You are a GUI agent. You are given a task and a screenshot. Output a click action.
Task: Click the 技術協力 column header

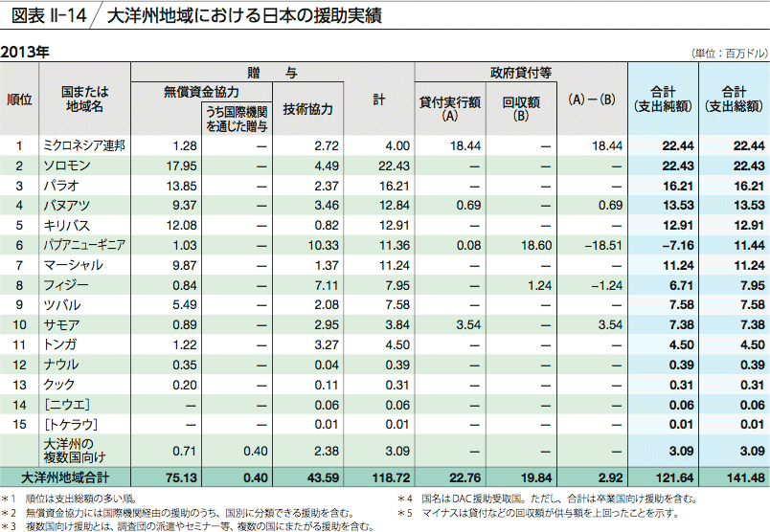(307, 109)
